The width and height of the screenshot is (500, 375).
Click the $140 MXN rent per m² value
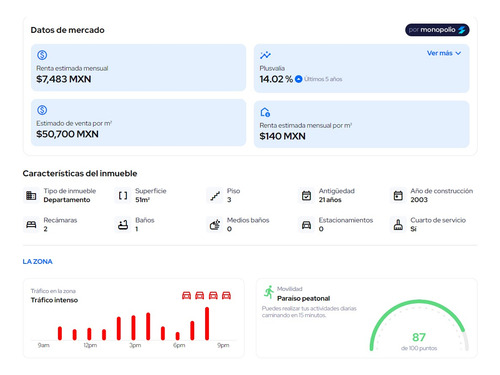tap(282, 136)
